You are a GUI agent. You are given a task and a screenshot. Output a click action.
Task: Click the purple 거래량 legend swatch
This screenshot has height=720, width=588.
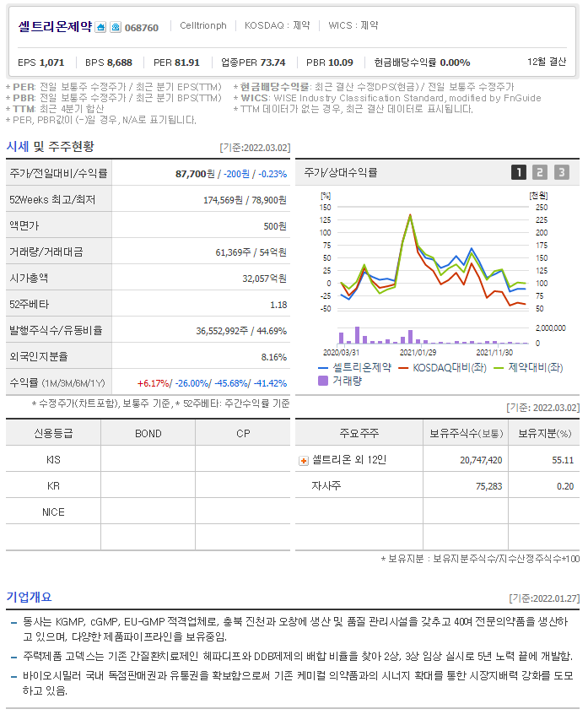323,381
